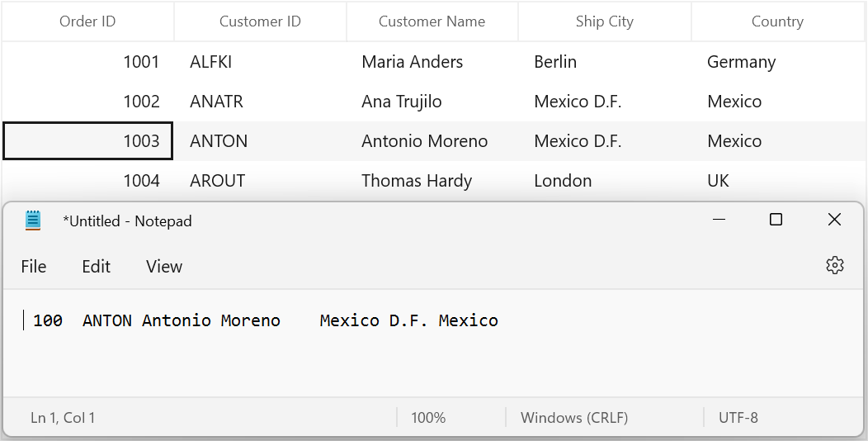Select the London ship city cell
Viewport: 868px width, 441px height.
[605, 181]
